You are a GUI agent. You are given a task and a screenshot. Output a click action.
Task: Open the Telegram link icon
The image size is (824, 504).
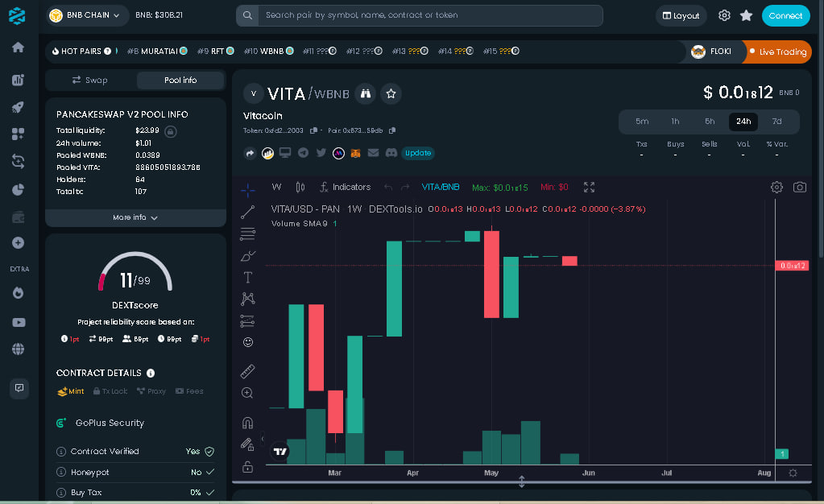[x=303, y=153]
